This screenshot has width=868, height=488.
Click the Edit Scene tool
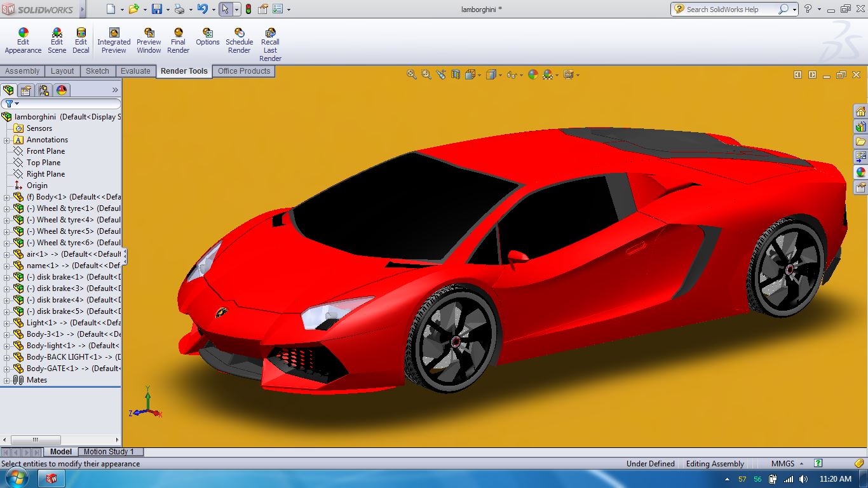point(57,41)
